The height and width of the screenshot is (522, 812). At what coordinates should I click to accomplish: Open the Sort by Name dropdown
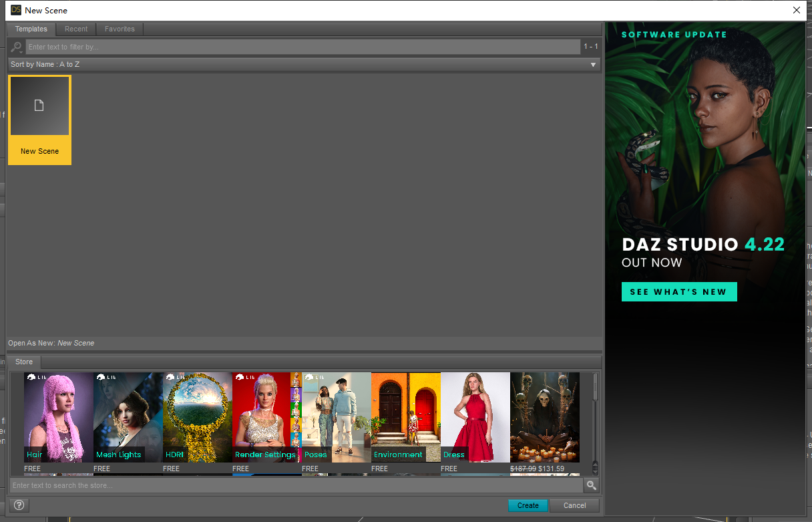pyautogui.click(x=304, y=64)
